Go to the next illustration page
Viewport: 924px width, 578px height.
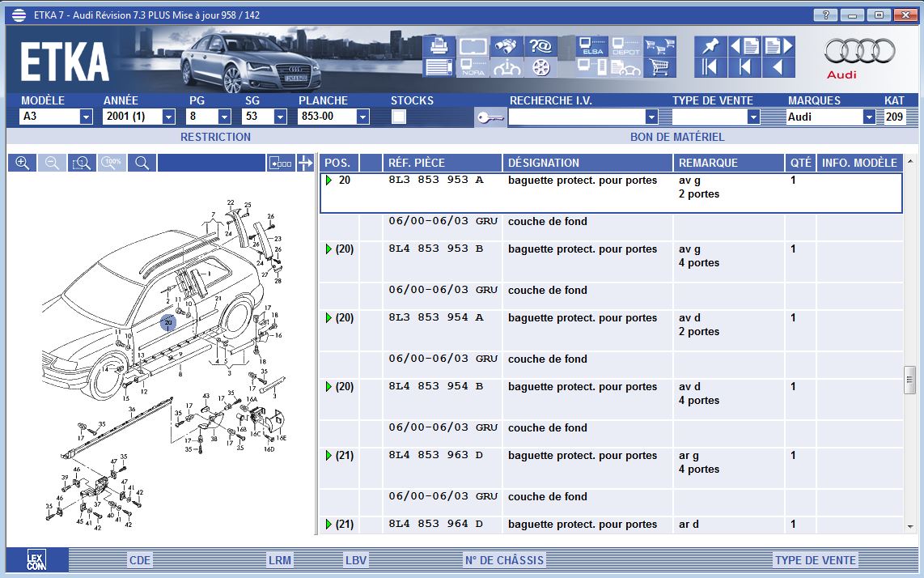point(779,46)
